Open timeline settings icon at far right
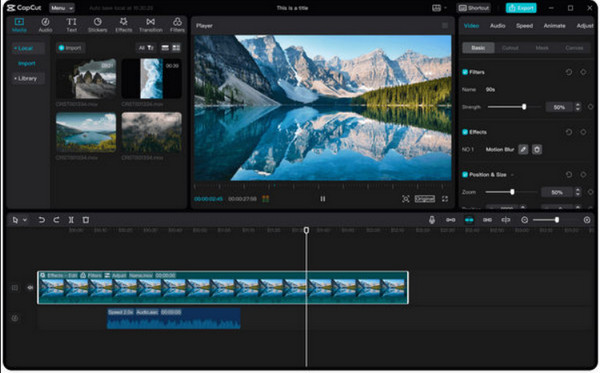 pos(587,220)
